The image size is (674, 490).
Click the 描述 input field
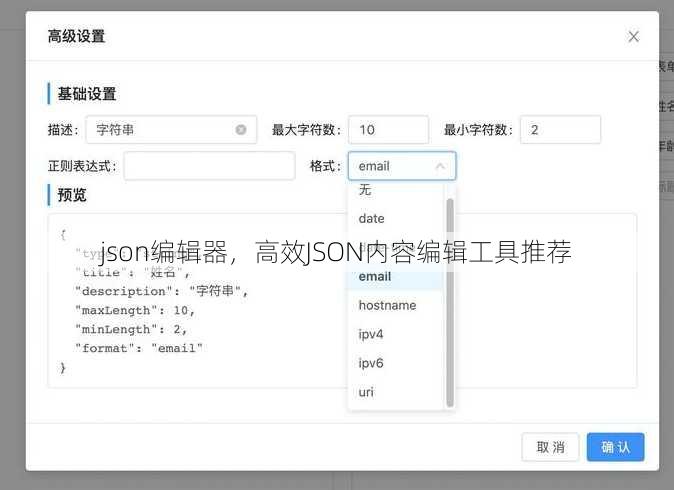[x=171, y=129]
